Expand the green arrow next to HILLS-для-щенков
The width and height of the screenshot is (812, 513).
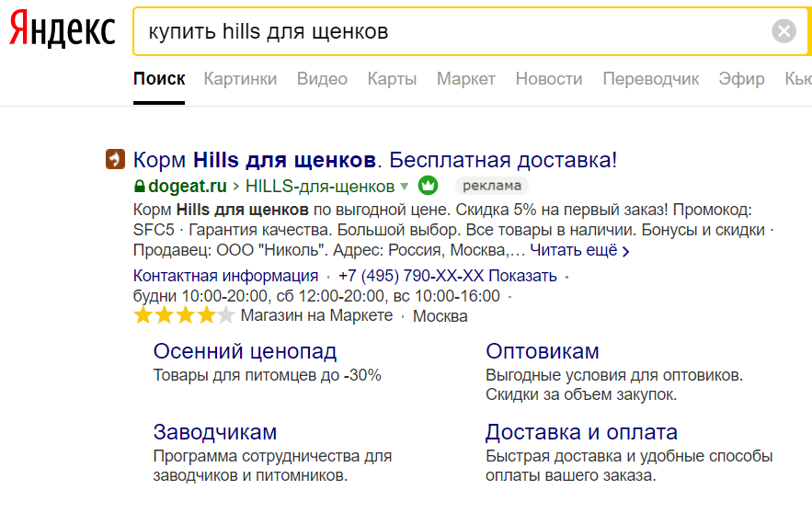pyautogui.click(x=404, y=187)
